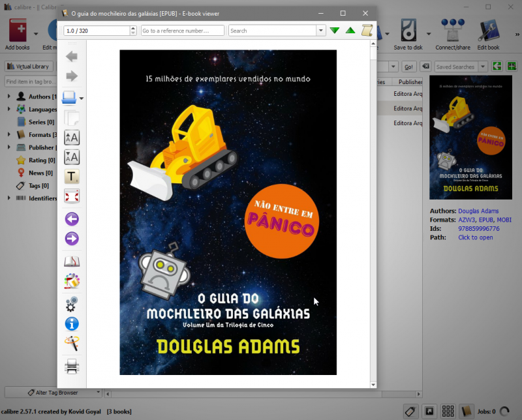The width and height of the screenshot is (522, 420).
Task: Focus the 'Go to a reference number' field
Action: pos(183,31)
